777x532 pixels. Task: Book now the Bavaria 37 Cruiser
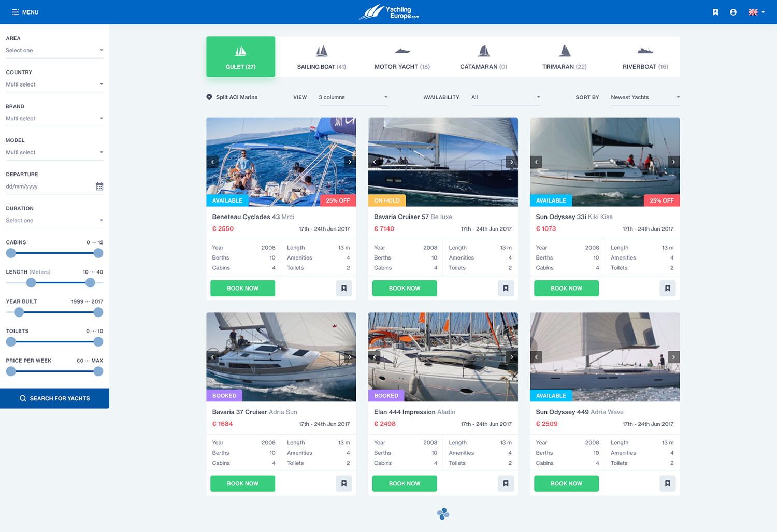[242, 483]
